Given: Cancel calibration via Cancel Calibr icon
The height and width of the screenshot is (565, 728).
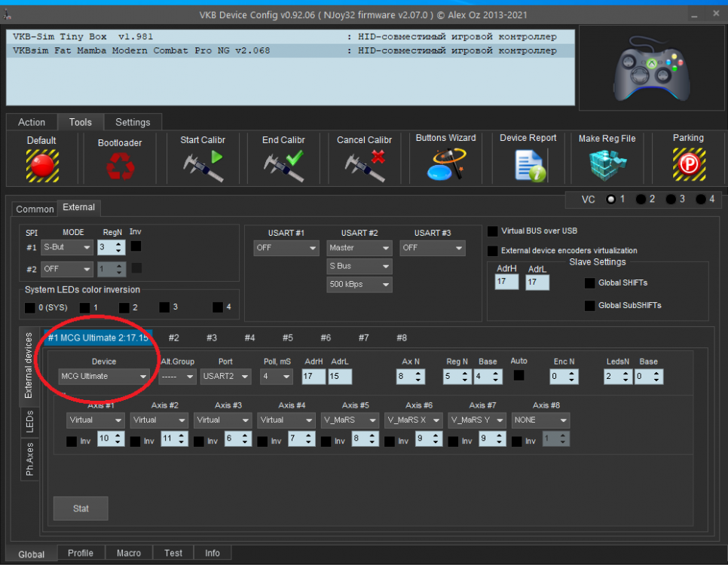Looking at the screenshot, I should pyautogui.click(x=364, y=166).
